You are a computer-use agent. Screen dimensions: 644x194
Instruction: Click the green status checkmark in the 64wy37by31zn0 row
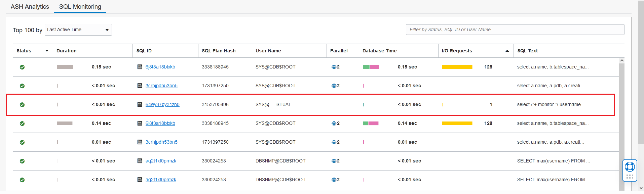coord(22,105)
